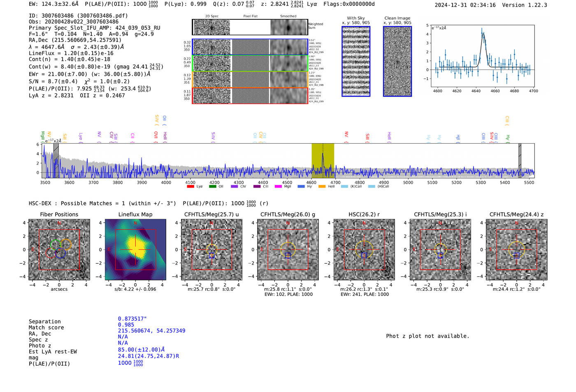Click the dashed white circle in HSC r cutout
Image resolution: width=576 pixels, height=392 pixels.
(386, 271)
